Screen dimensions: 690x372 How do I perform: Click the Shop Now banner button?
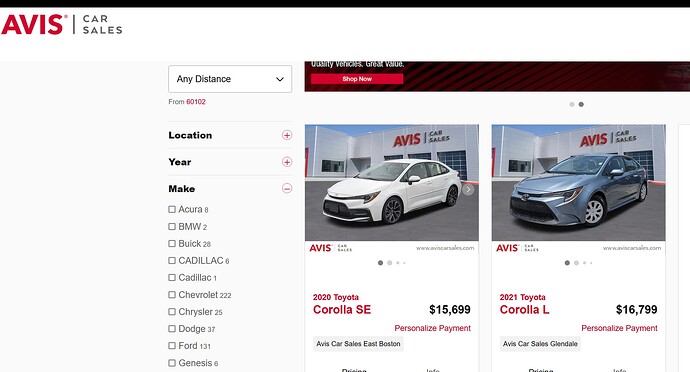pyautogui.click(x=357, y=79)
